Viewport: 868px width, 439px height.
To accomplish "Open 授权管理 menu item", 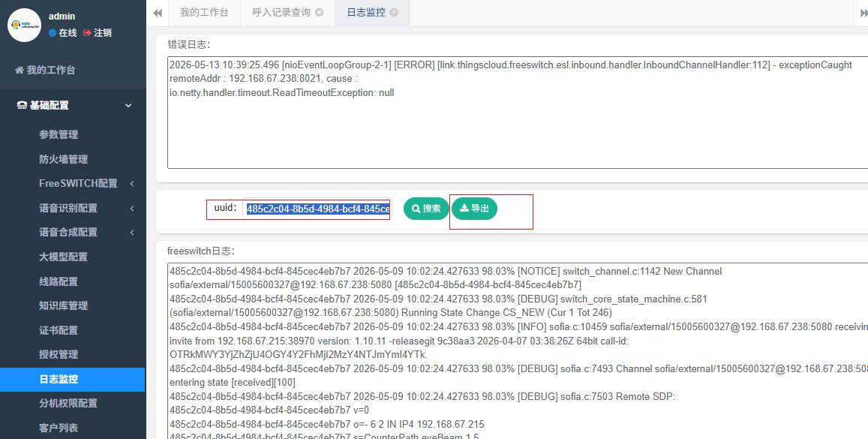I will (x=58, y=354).
